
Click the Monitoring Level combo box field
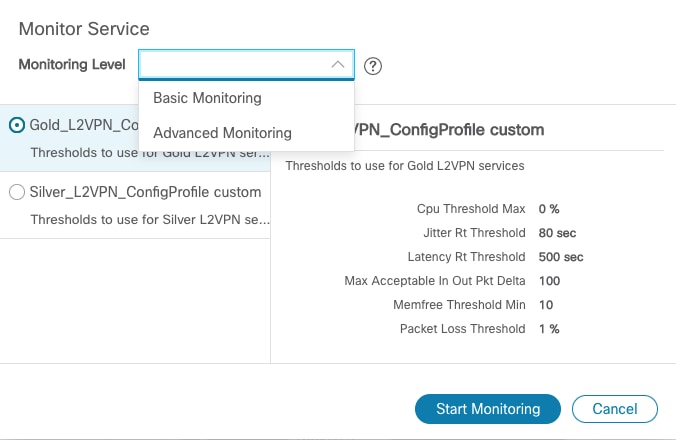(x=236, y=65)
